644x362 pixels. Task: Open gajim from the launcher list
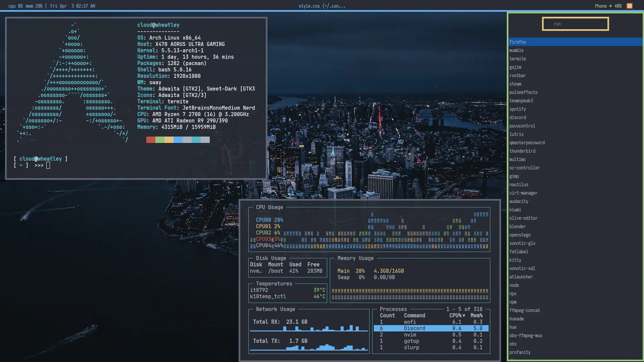[x=576, y=67]
